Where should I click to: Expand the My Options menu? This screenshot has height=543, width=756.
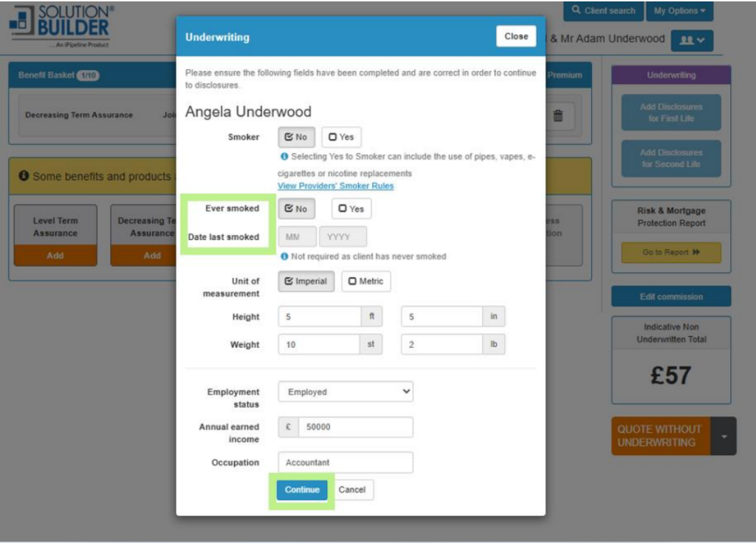pyautogui.click(x=679, y=11)
